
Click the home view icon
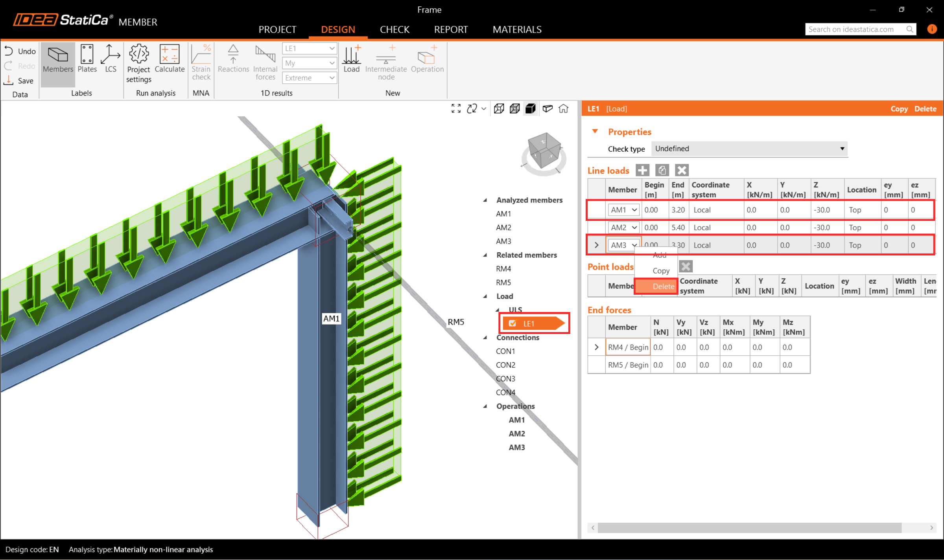(x=563, y=109)
